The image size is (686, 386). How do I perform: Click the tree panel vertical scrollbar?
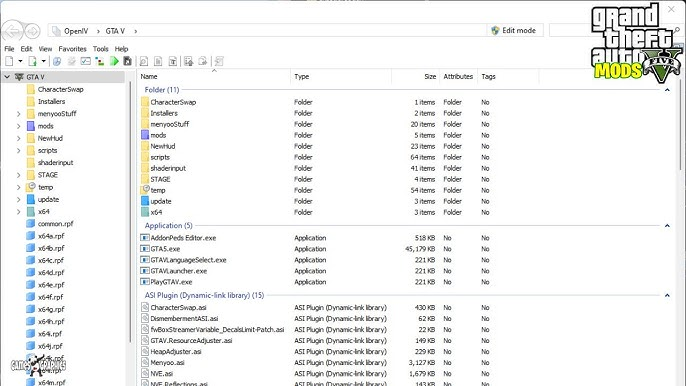[x=130, y=212]
